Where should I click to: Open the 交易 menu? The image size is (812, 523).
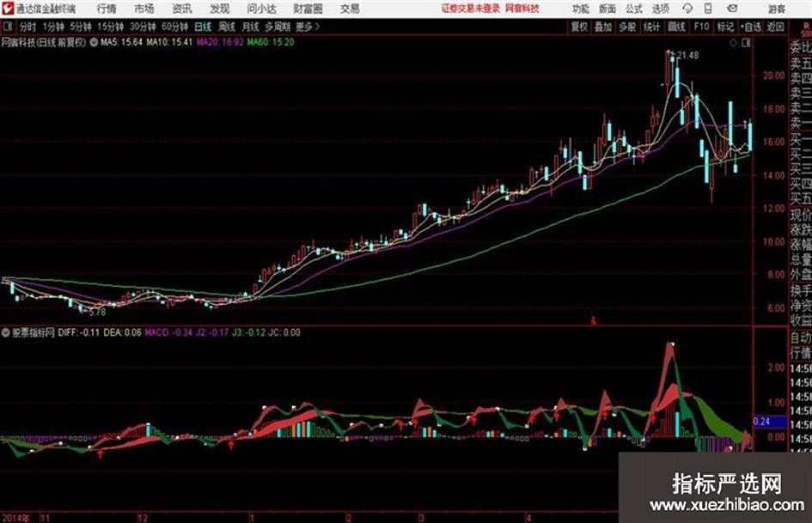pos(350,9)
